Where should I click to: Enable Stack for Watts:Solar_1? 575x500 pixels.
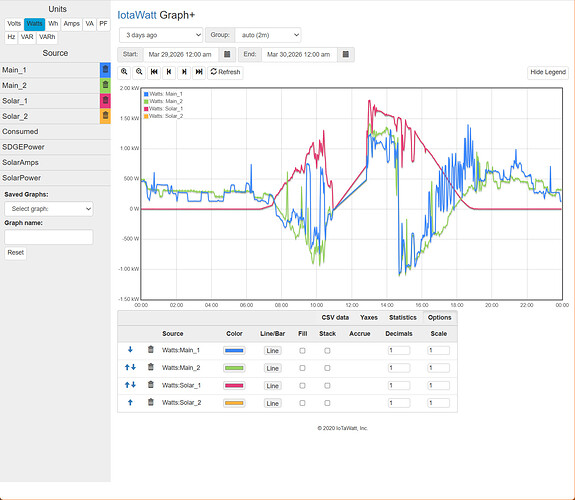(327, 386)
